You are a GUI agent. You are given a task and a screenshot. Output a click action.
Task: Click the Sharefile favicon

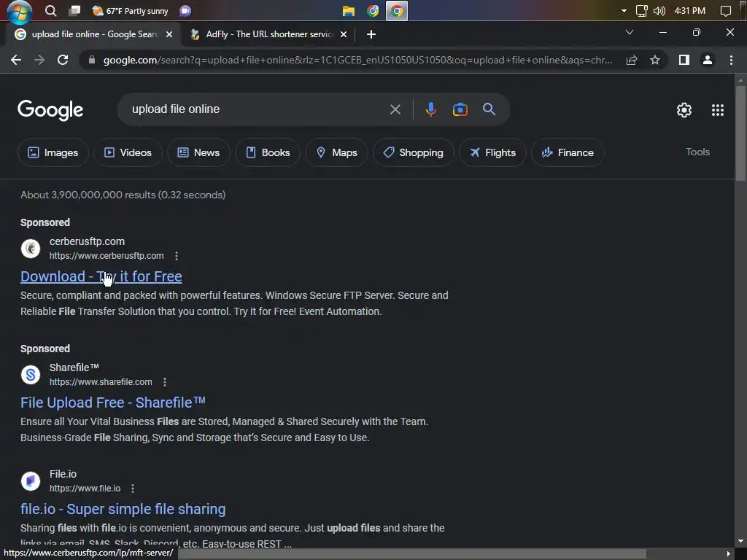31,375
